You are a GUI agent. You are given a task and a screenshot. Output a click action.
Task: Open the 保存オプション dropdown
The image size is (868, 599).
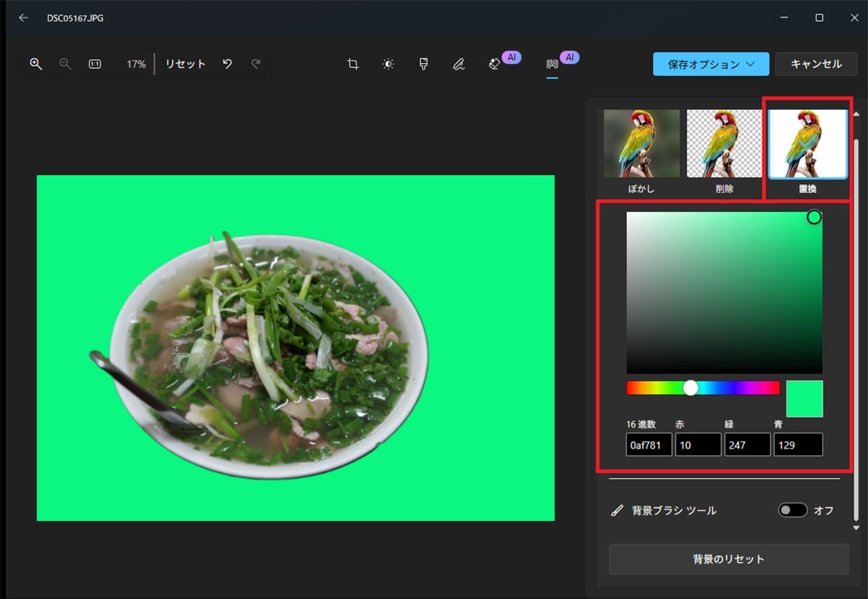(x=710, y=64)
